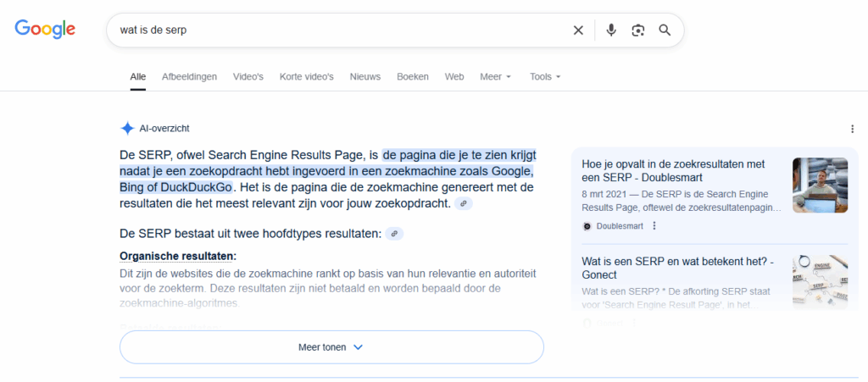This screenshot has width=868, height=382.
Task: Submit search using magnifying glass icon
Action: [665, 30]
